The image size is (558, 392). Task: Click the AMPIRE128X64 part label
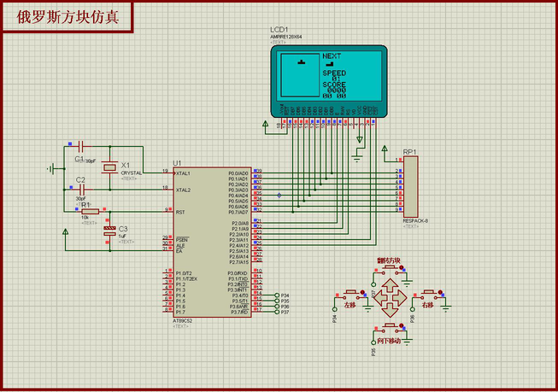pos(285,37)
